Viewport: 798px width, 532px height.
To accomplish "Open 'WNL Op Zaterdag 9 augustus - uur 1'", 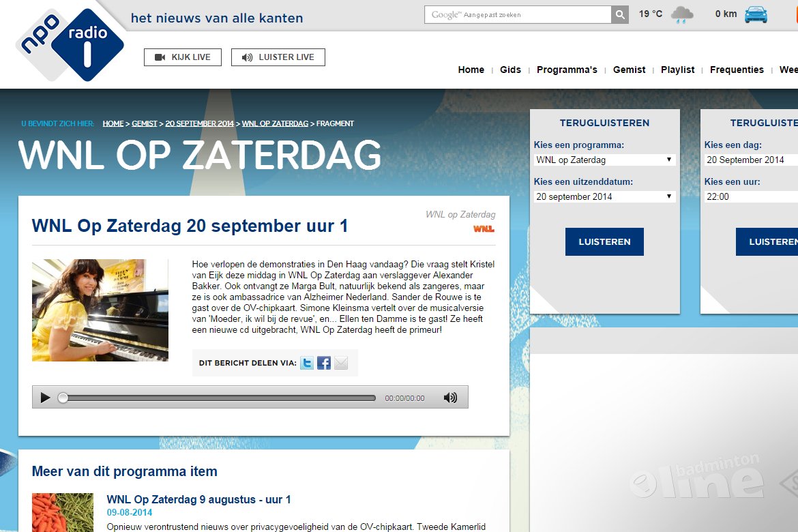I will coord(198,499).
